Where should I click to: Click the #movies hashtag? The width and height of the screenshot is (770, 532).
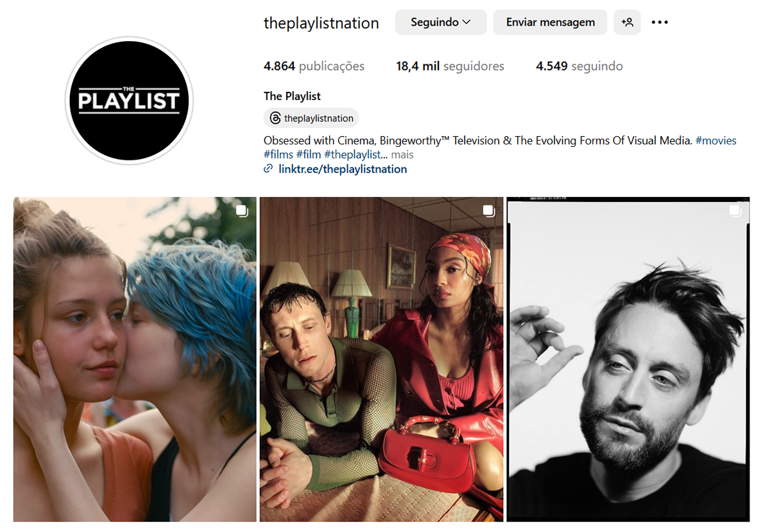click(x=715, y=141)
